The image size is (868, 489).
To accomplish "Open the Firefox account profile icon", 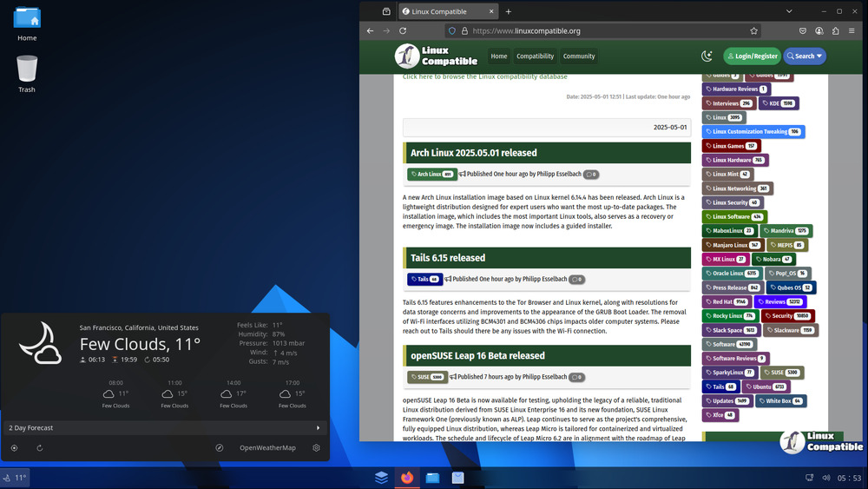I will (819, 30).
